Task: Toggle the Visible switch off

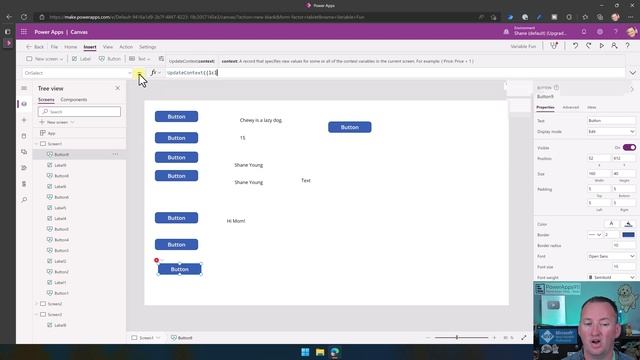Action: [629, 147]
